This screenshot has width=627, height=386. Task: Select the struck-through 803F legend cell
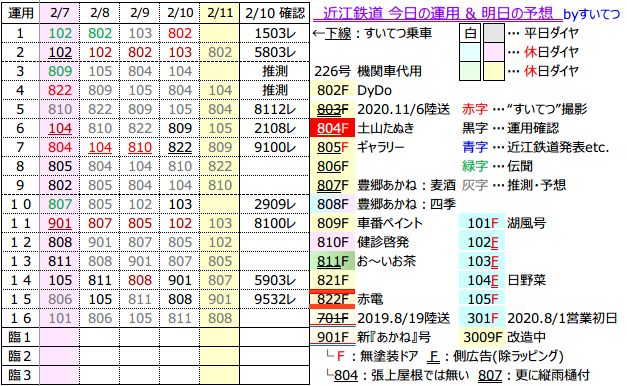pos(332,109)
